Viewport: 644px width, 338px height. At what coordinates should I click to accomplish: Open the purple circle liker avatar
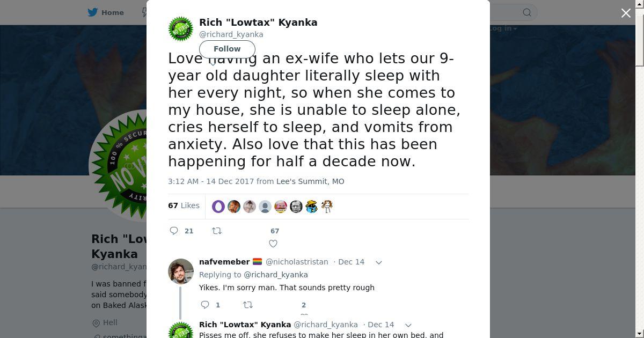[x=218, y=206]
